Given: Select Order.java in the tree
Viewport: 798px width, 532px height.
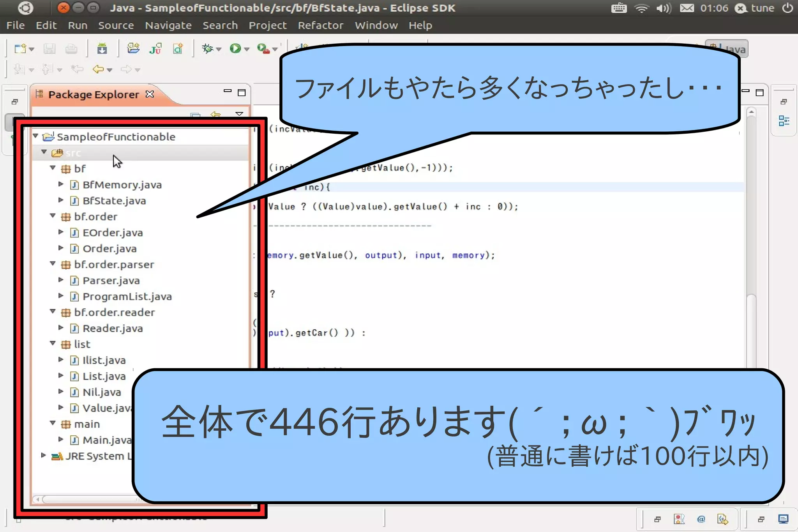Looking at the screenshot, I should 109,249.
